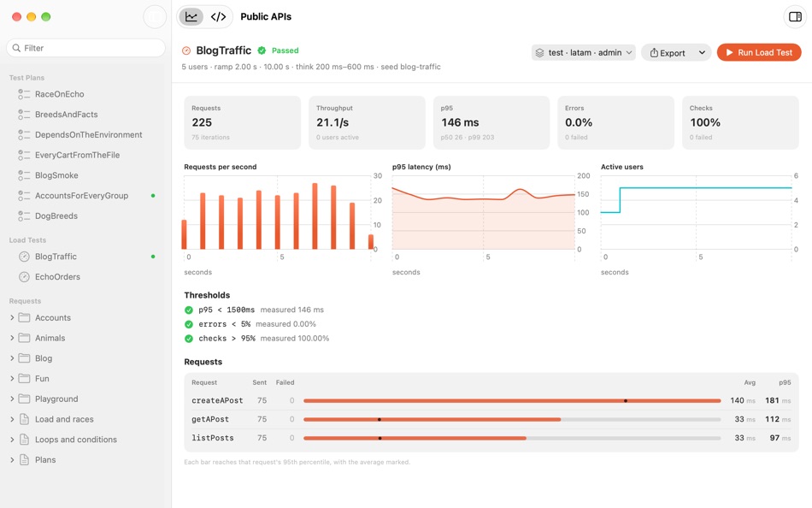Open the test · latam · admin environment dropdown
Screen dimensions: 812x508
(x=584, y=52)
